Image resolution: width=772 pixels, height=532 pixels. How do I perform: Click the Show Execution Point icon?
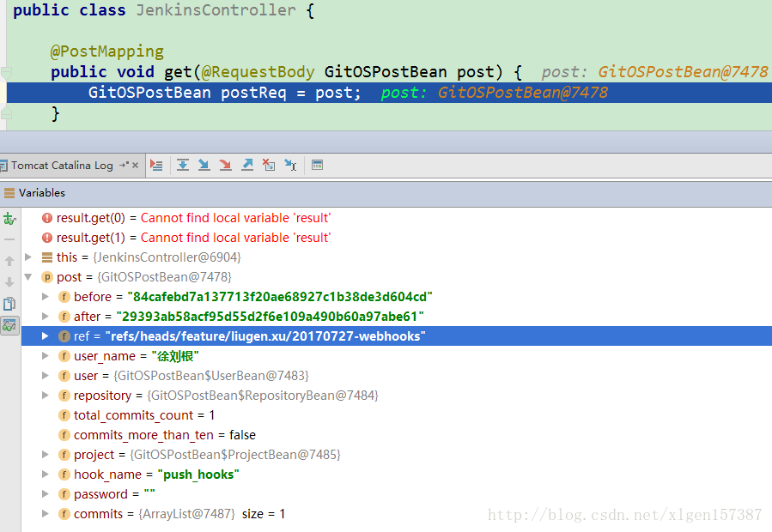point(156,165)
